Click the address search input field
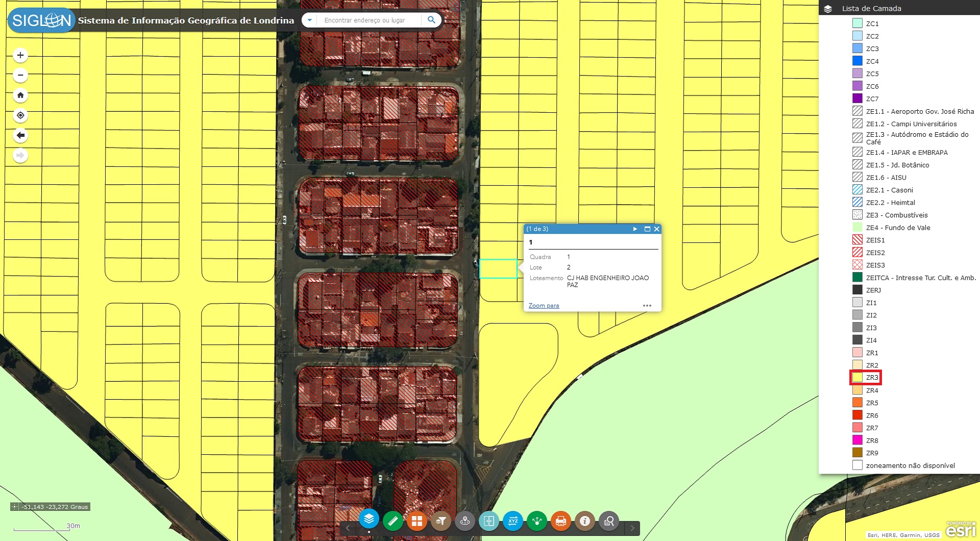The height and width of the screenshot is (541, 980). point(369,20)
